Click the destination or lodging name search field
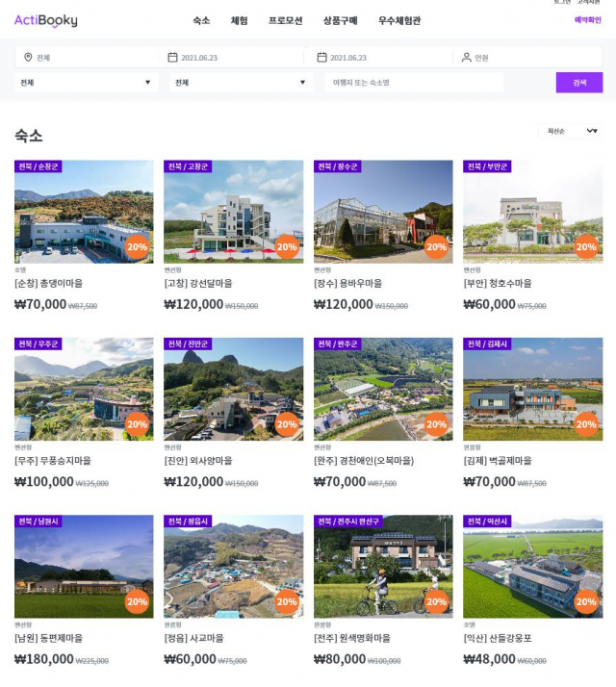The image size is (616, 687). (414, 83)
